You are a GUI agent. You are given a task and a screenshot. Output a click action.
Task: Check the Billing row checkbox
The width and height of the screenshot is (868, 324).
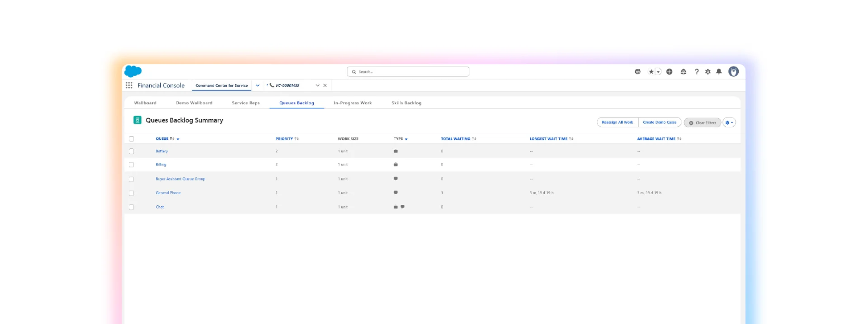[x=132, y=165]
